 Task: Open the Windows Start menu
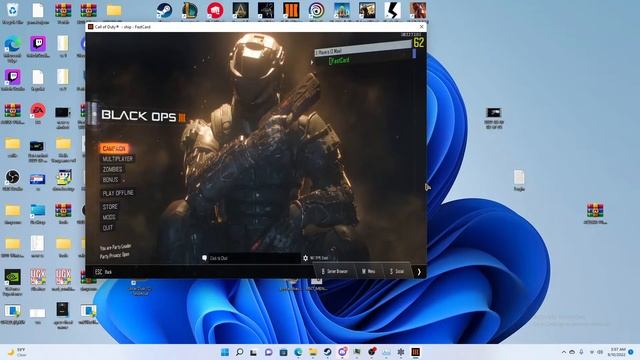pyautogui.click(x=225, y=352)
